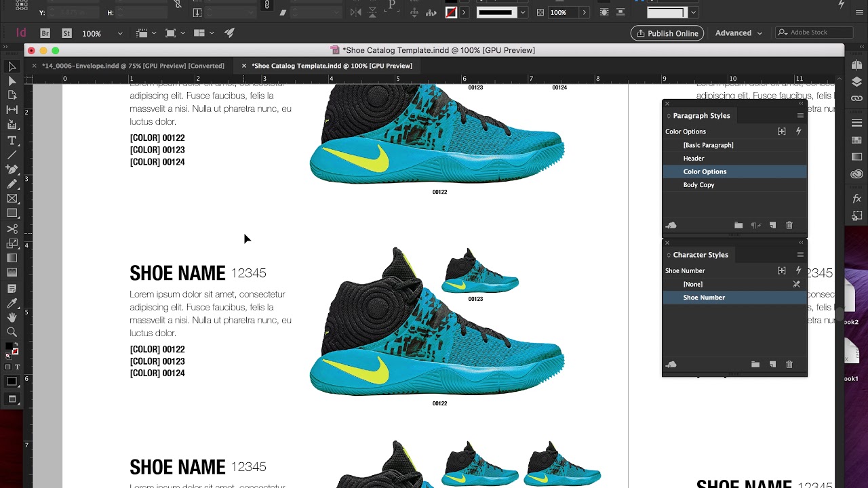Select the Paragraph Styles panel tab
This screenshot has width=868, height=488.
tap(701, 116)
